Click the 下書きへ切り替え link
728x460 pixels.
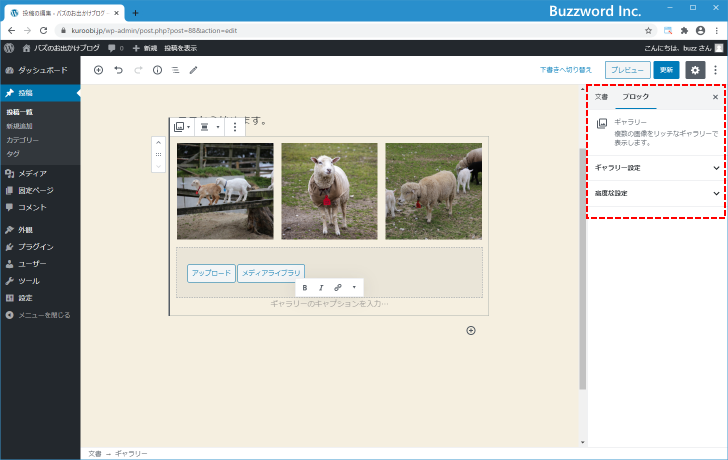point(566,70)
